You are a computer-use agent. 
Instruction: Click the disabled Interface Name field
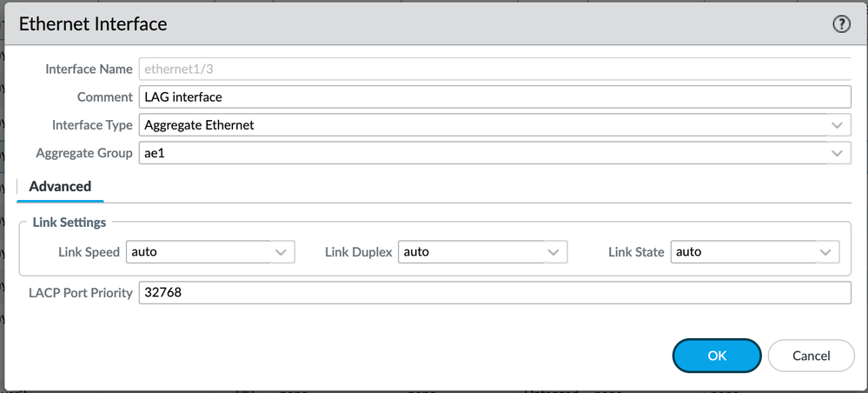click(x=494, y=69)
